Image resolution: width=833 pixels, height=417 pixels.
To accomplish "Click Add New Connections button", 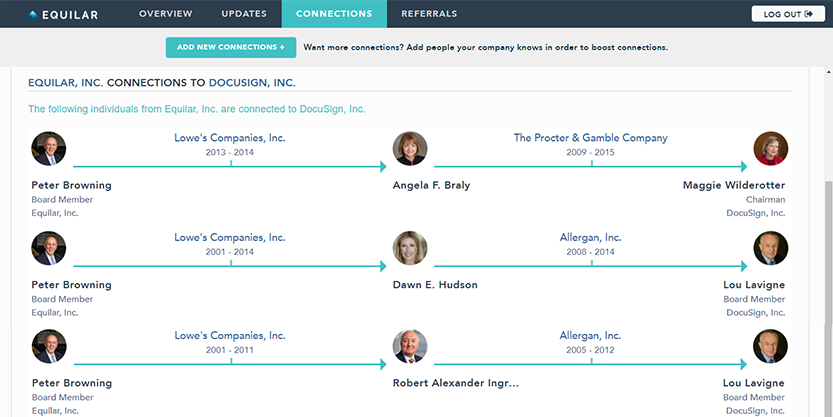I will click(231, 47).
